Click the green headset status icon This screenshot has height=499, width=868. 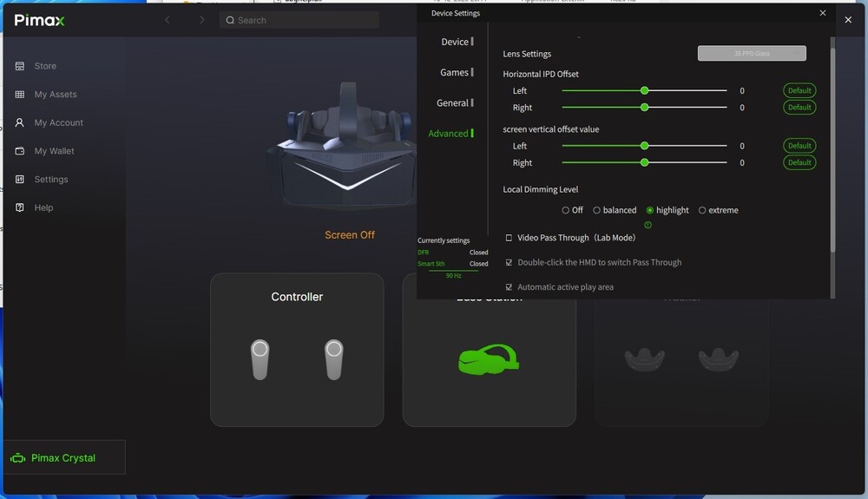pos(489,359)
